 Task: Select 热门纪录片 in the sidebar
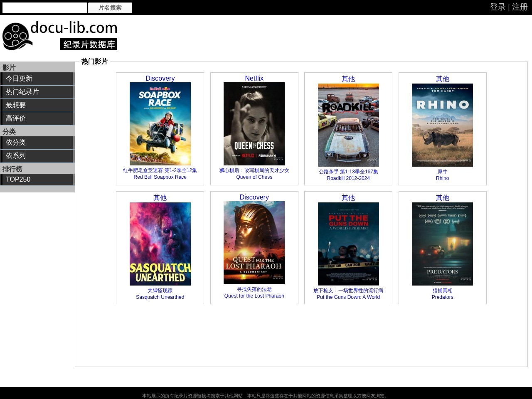37,92
